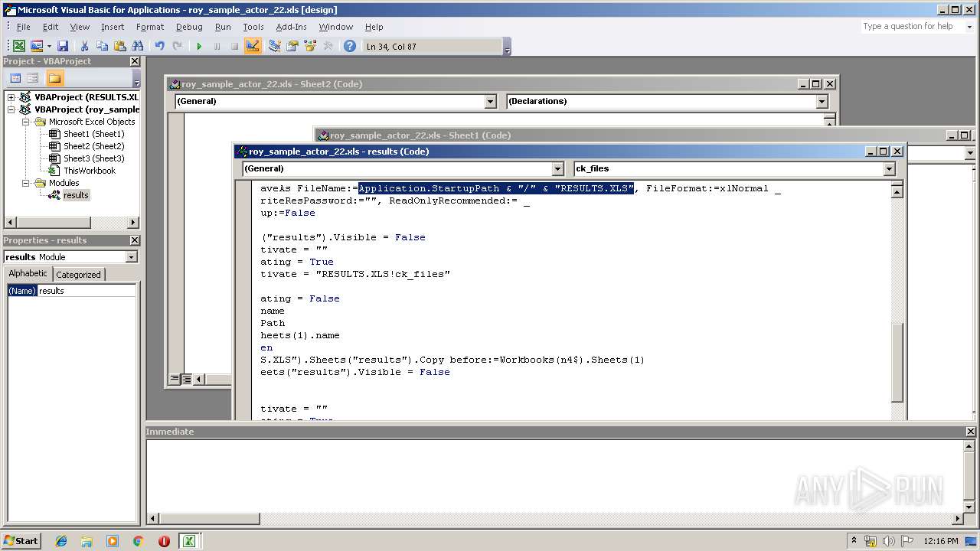Open the results Module object dropdown in Properties
Screen dimensions: 980x551
(131, 257)
